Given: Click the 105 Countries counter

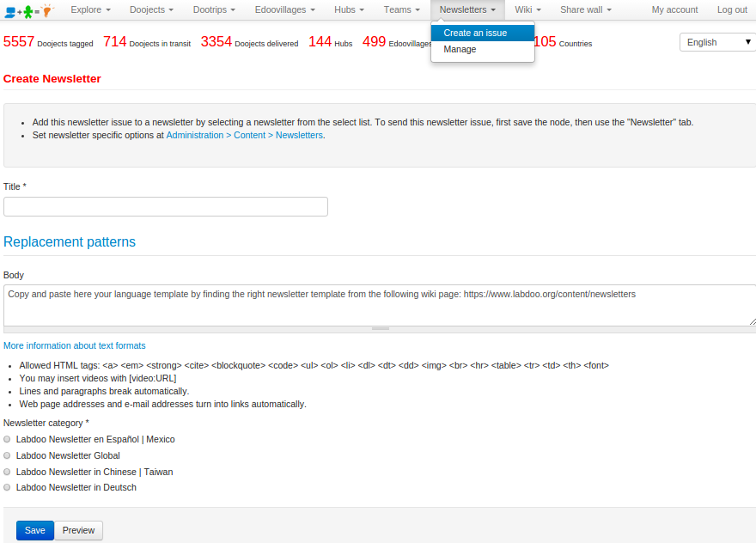Looking at the screenshot, I should [563, 42].
